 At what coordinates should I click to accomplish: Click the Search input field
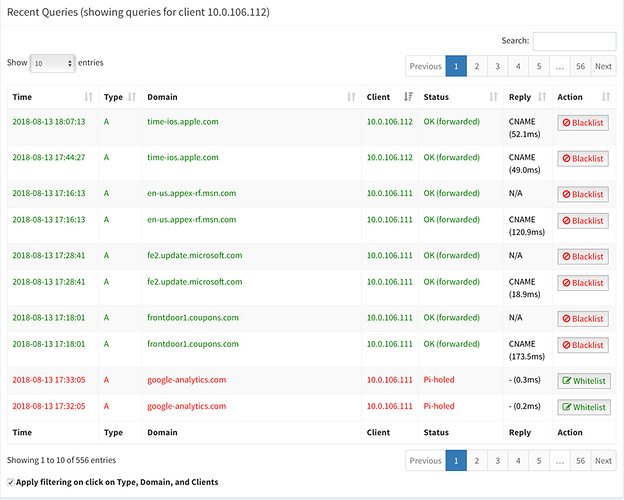[x=574, y=41]
